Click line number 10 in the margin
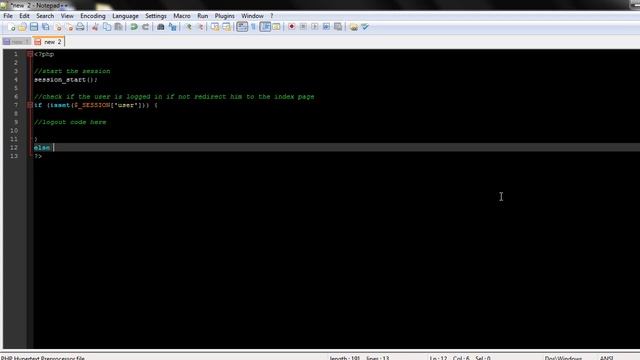 tap(14, 131)
